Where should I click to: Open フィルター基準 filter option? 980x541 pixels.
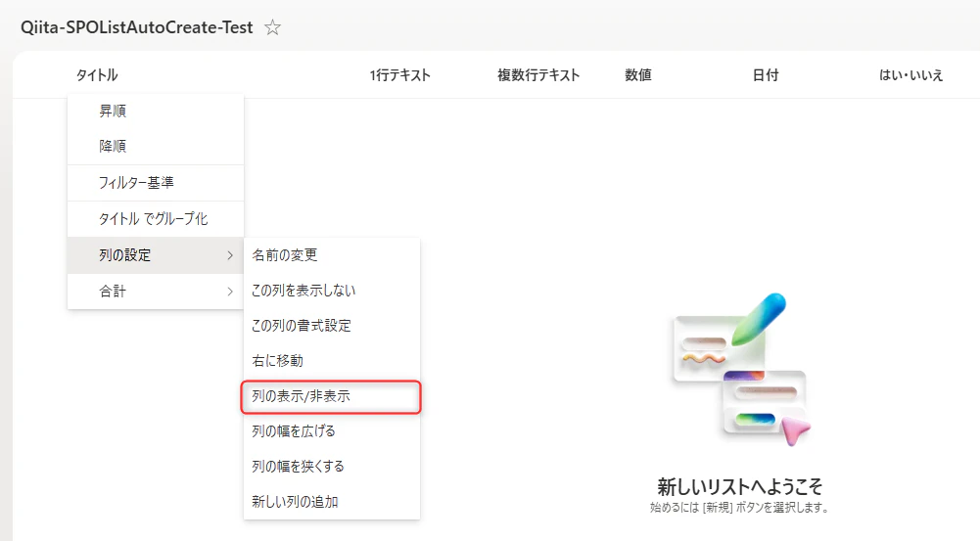[155, 183]
